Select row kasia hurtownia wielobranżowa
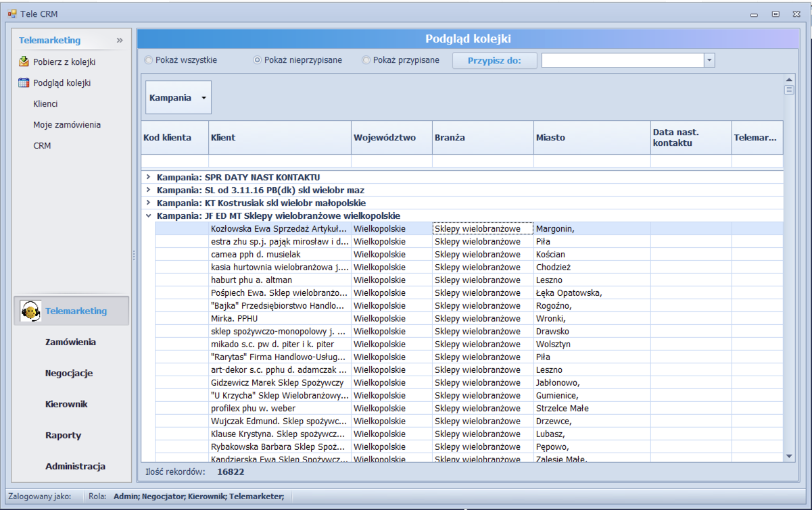 (469, 267)
